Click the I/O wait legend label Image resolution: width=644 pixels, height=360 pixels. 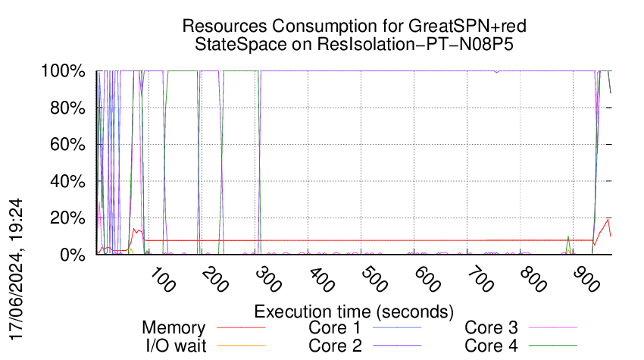(x=177, y=346)
